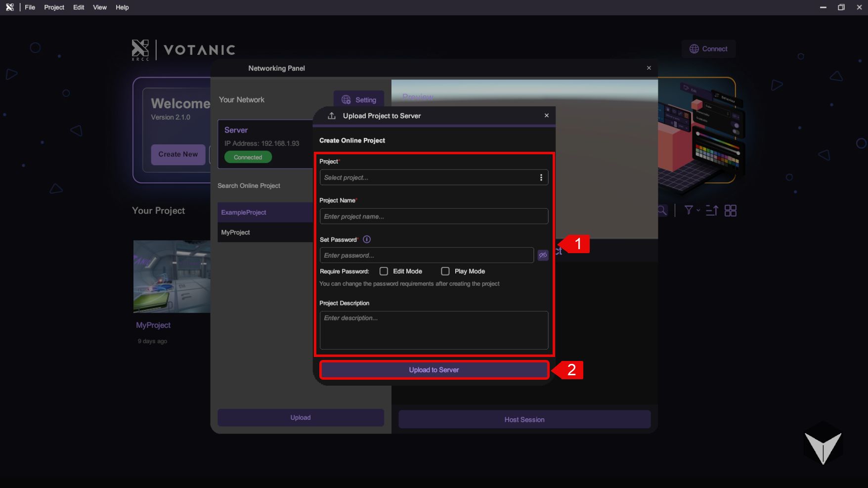Close the Upload Project to Server dialog

546,116
